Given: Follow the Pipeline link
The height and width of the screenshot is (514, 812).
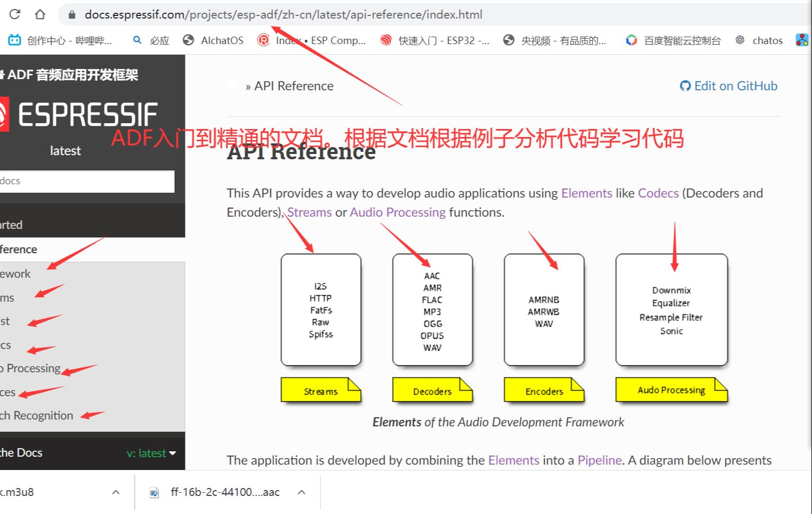Looking at the screenshot, I should tap(599, 460).
